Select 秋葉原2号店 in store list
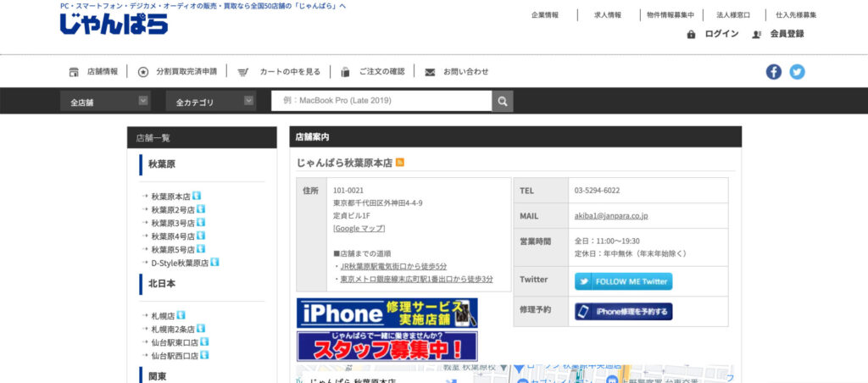This screenshot has width=868, height=383. click(173, 210)
